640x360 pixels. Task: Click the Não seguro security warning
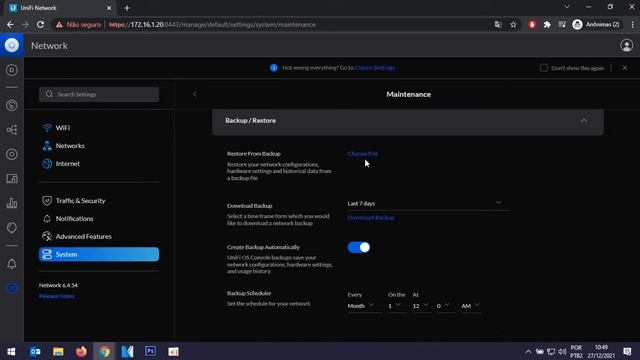pos(78,24)
